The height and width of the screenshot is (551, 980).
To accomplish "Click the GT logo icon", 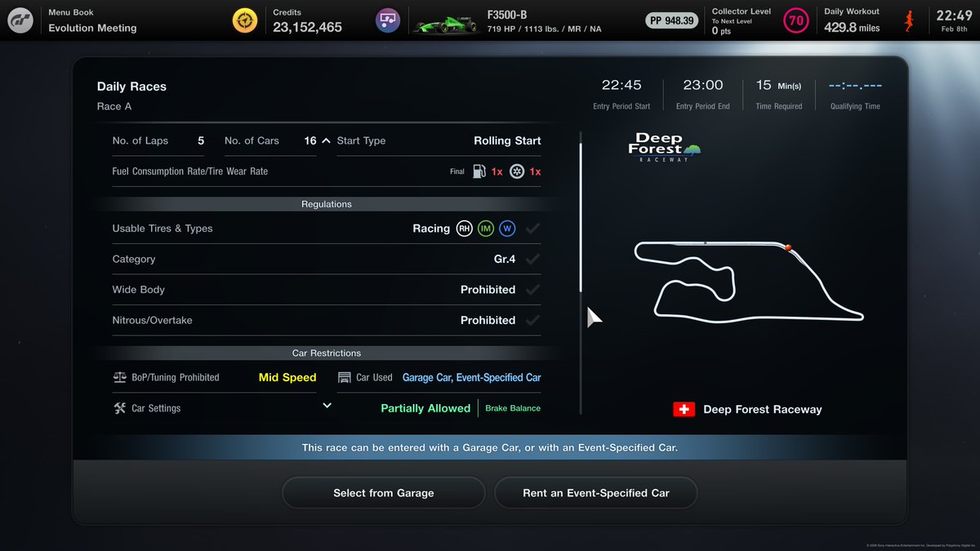I will pos(20,20).
